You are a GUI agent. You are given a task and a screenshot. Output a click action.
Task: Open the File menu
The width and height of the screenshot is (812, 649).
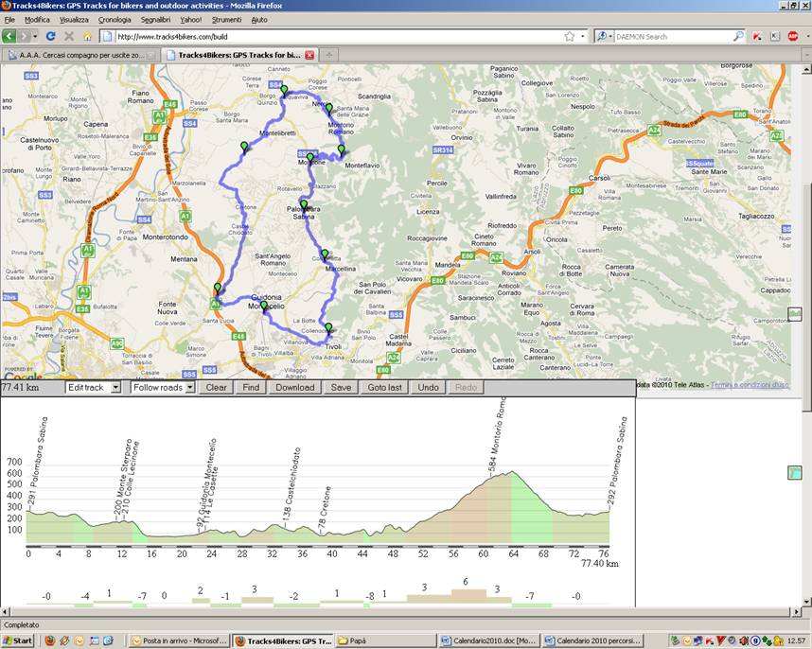9,20
